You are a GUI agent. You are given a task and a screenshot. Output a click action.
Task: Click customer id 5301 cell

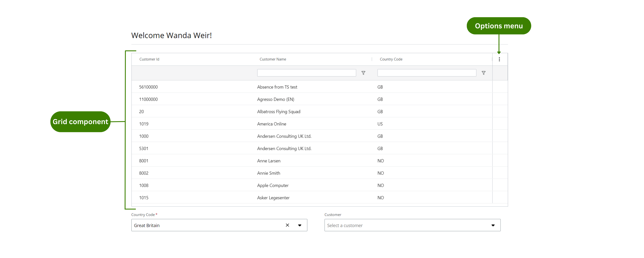(x=144, y=148)
